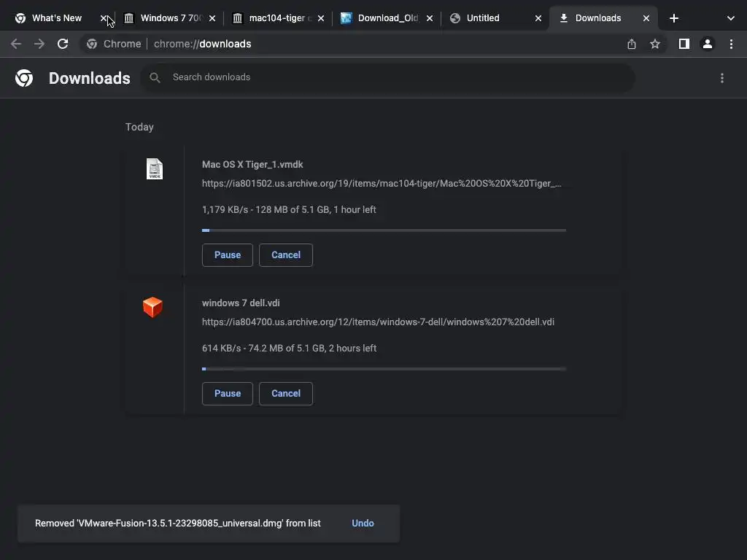
Task: Switch to the What's New tab
Action: 56,18
